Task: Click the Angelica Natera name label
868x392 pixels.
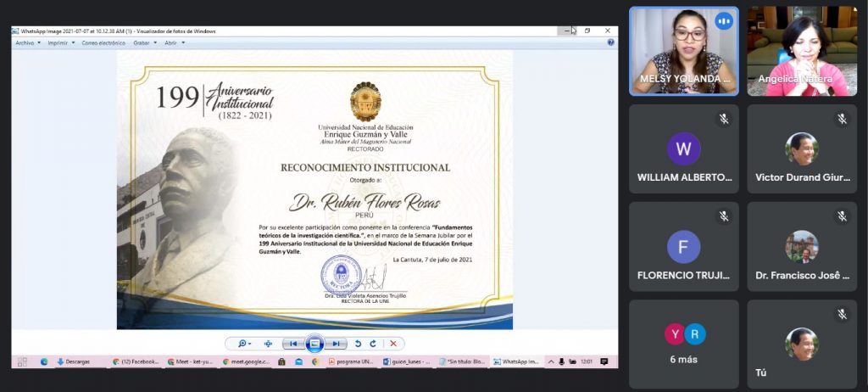Action: 795,79
